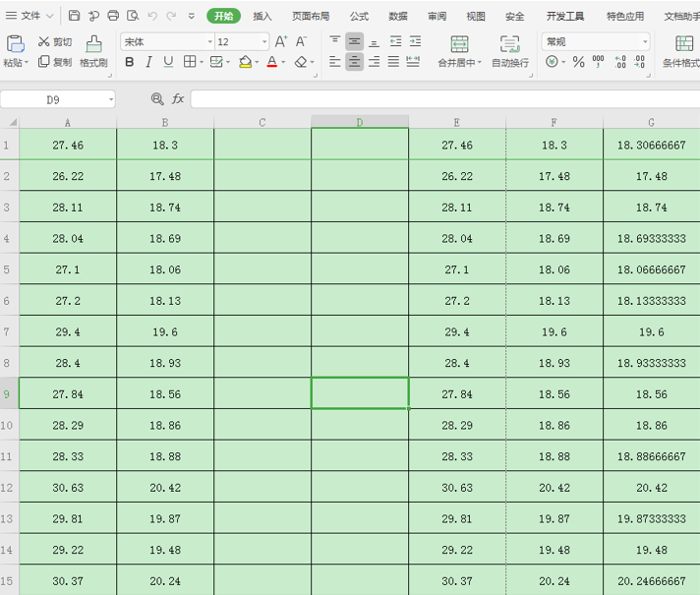The height and width of the screenshot is (595, 700).
Task: Click the Save icon in quick access toolbar
Action: point(75,16)
